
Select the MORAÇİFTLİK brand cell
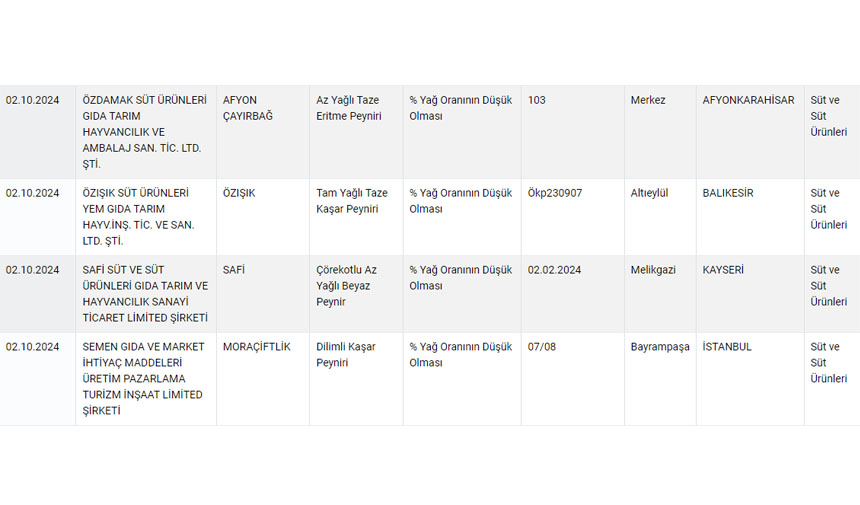point(257,347)
